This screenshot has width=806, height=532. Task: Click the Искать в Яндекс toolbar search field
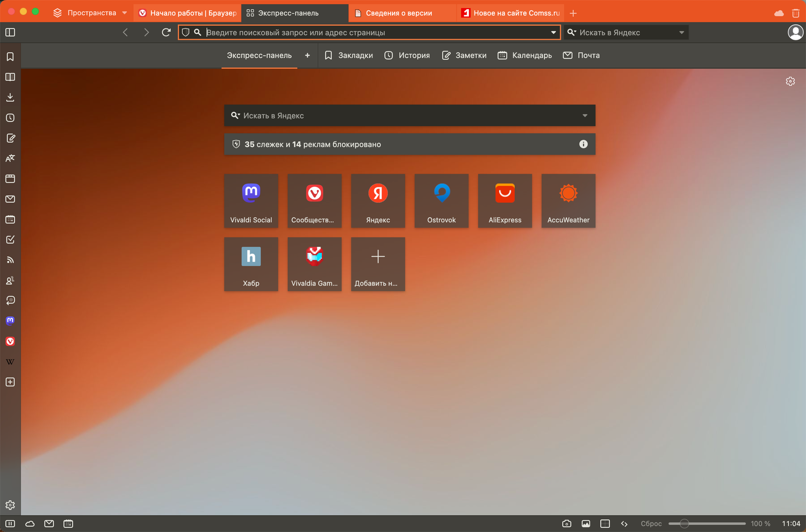pyautogui.click(x=627, y=33)
